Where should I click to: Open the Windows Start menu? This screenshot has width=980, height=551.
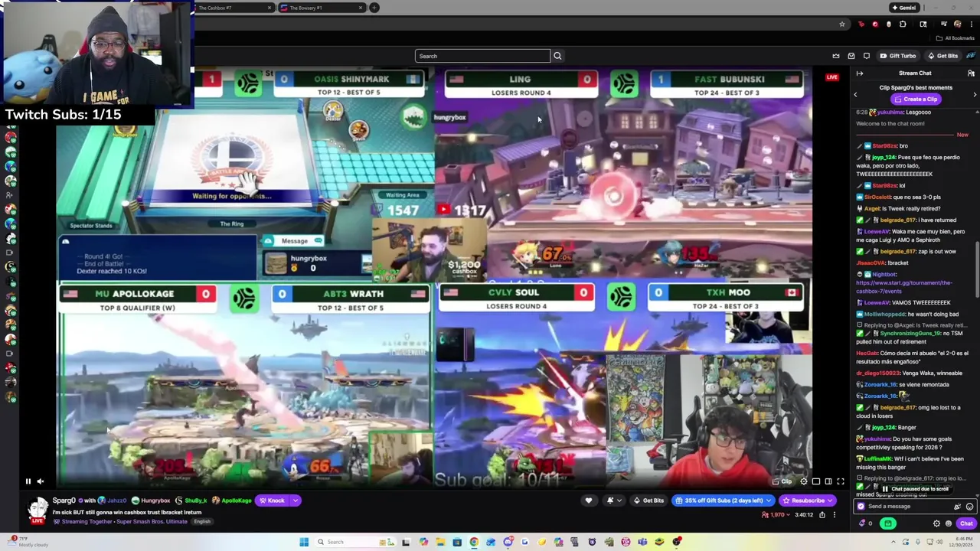coord(304,542)
